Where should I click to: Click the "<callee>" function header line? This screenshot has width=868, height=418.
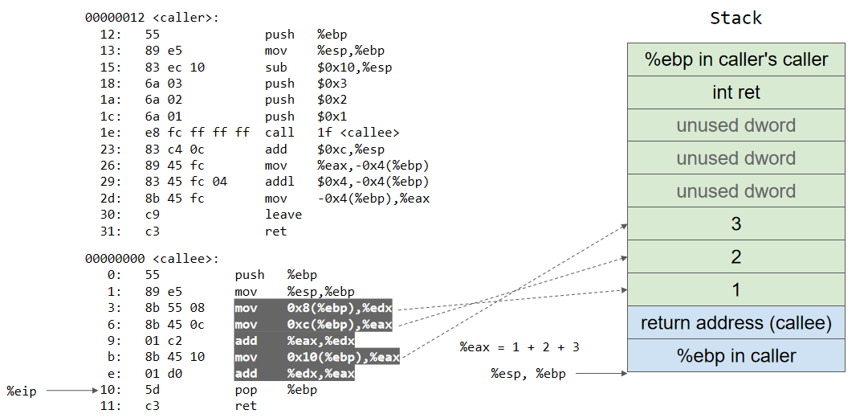pyautogui.click(x=152, y=259)
